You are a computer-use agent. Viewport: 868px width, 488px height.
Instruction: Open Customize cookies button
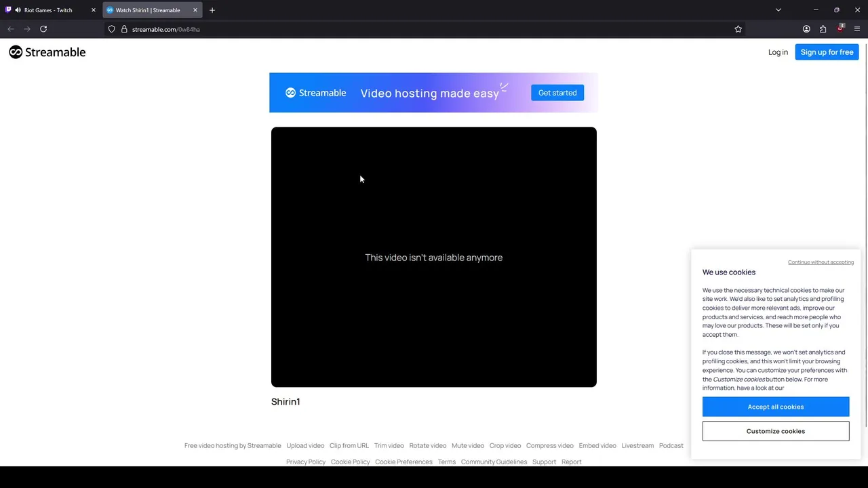[x=776, y=431]
